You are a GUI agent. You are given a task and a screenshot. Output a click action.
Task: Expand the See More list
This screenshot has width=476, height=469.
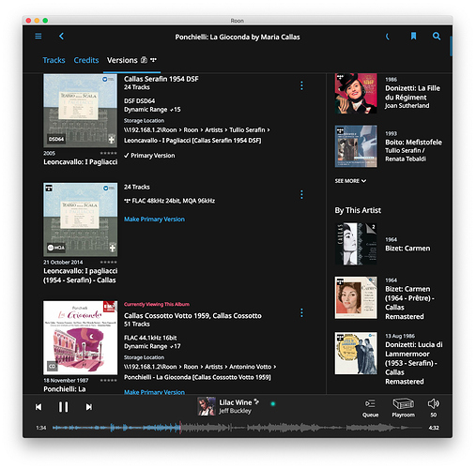pos(350,181)
